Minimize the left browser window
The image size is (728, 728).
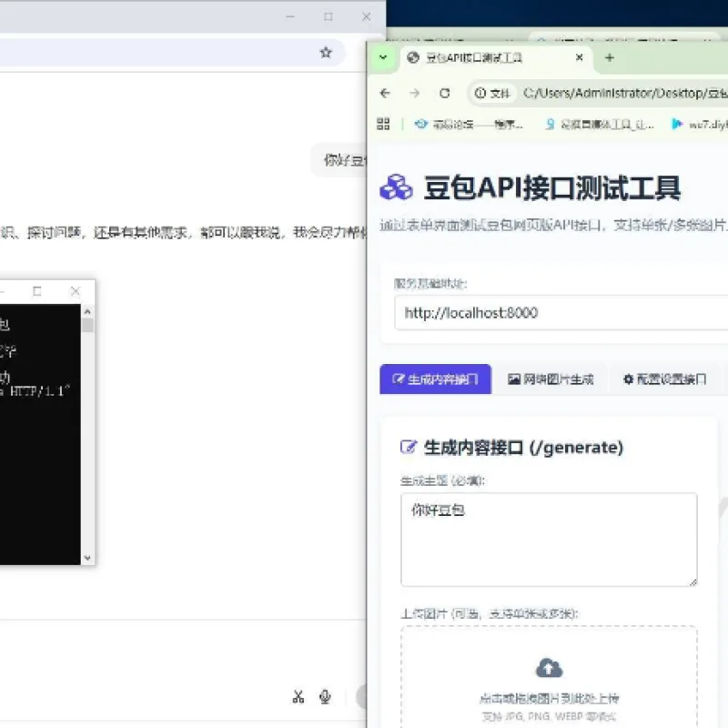(x=290, y=16)
